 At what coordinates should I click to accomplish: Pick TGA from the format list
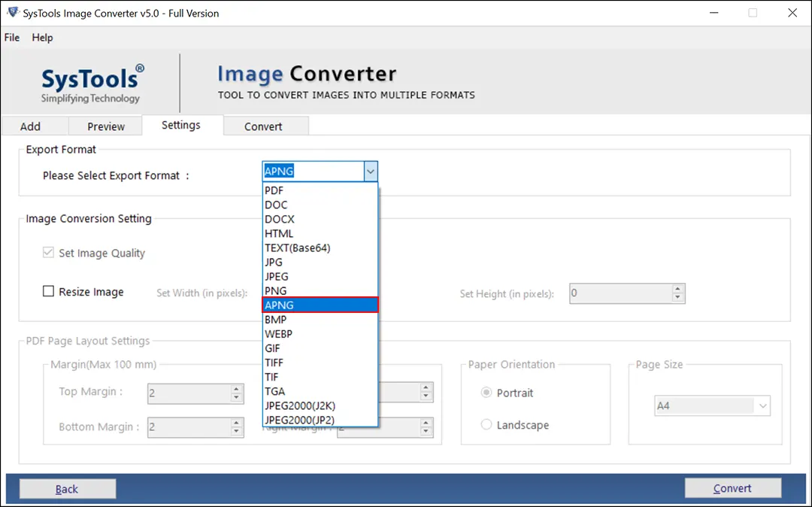pyautogui.click(x=320, y=391)
